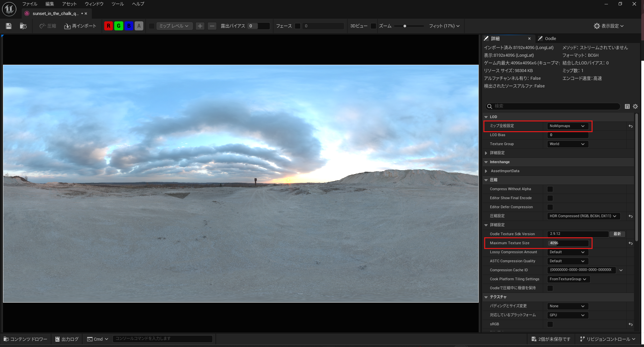Viewport: 644px width, 347px height.
Task: Toggle the alpha channel A button
Action: click(x=139, y=26)
